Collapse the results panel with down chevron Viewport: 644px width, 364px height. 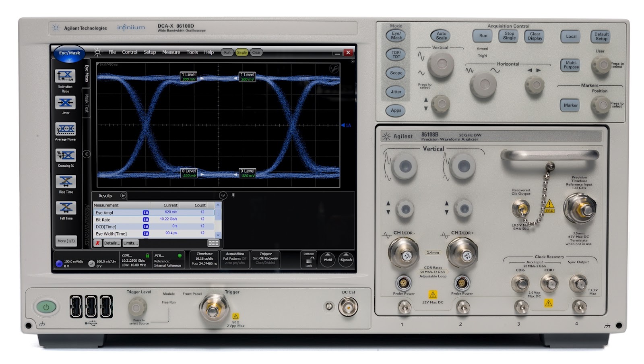click(223, 195)
